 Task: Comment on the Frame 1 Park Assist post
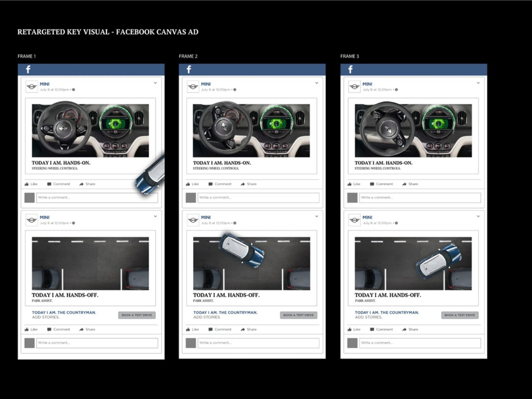59,329
